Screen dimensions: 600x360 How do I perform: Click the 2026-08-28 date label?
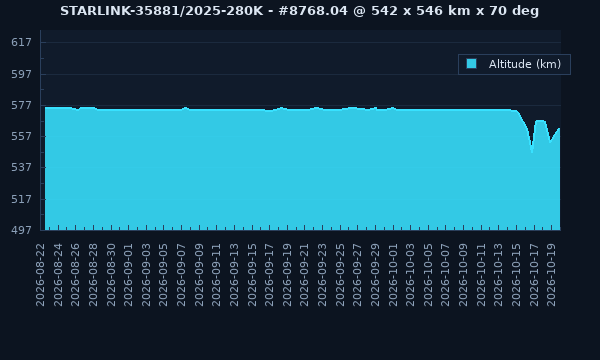(x=93, y=275)
